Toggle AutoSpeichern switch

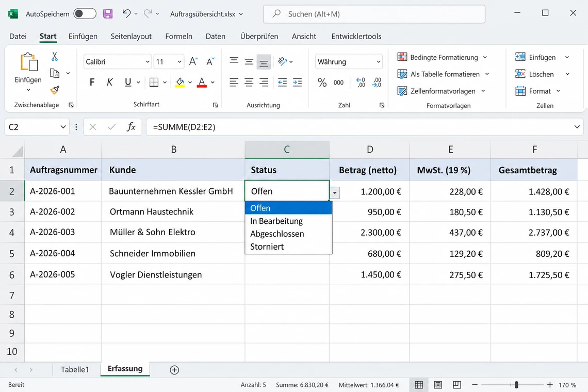click(85, 14)
